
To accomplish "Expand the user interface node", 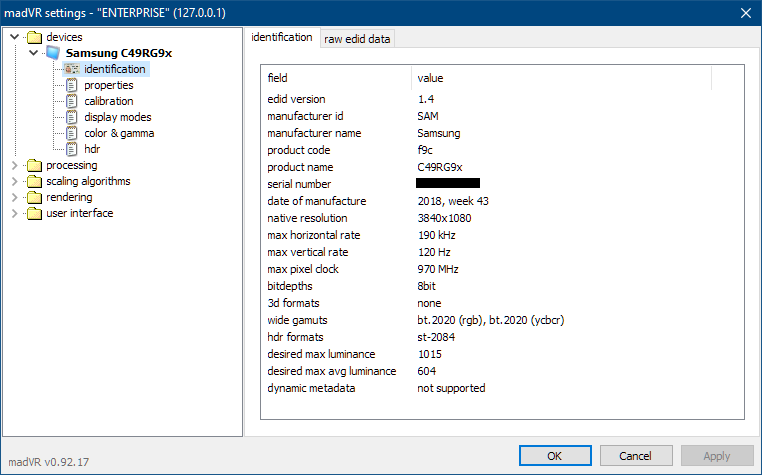I will (x=14, y=213).
